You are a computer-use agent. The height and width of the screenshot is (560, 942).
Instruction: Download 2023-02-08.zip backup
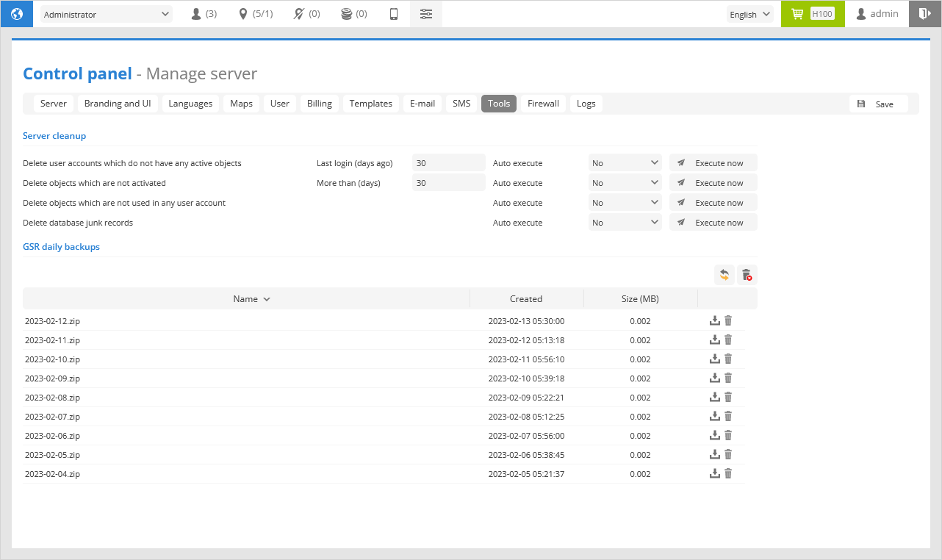click(714, 397)
